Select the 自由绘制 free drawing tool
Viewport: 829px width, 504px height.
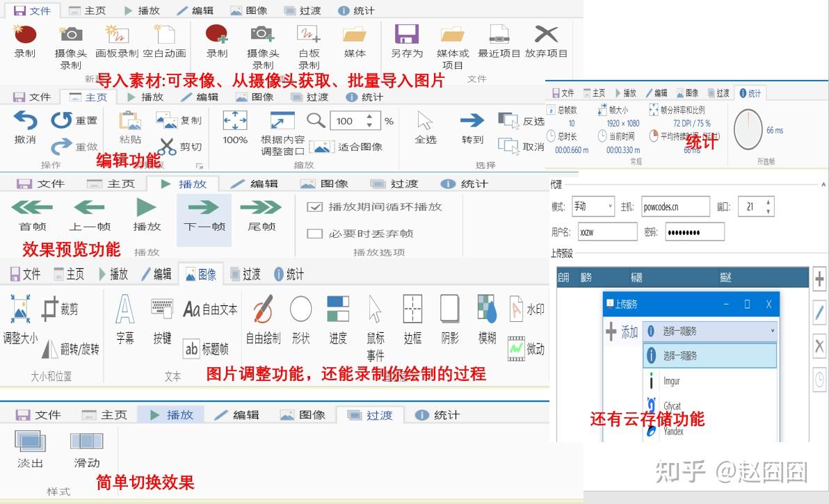263,320
